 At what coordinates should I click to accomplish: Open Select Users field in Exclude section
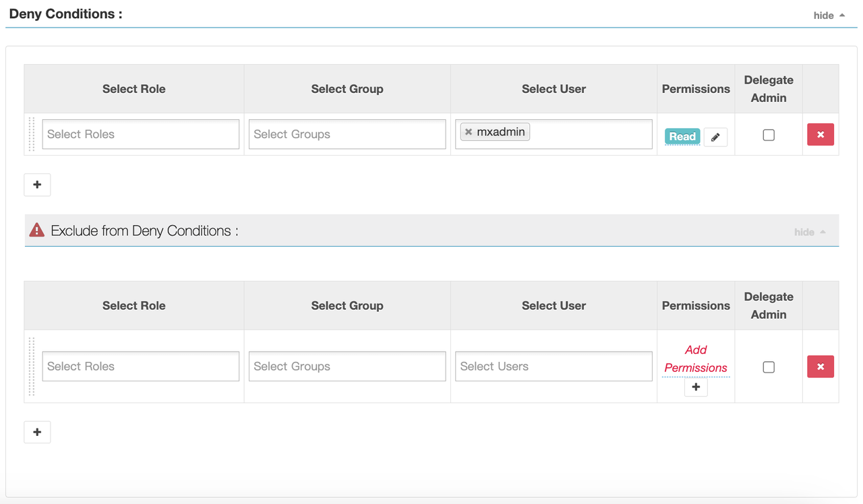tap(554, 367)
